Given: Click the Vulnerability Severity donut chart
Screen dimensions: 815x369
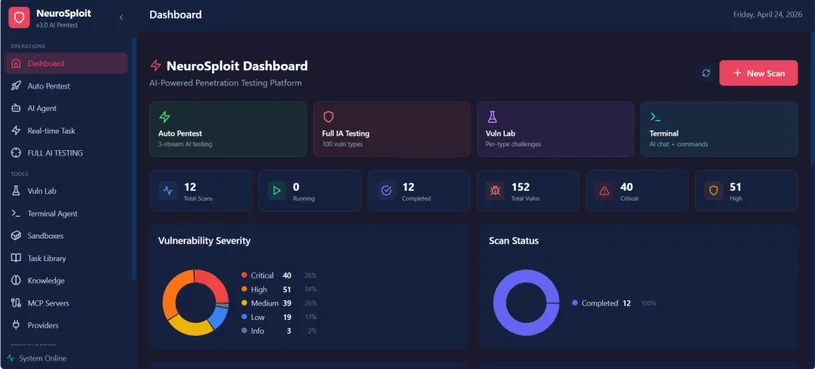Looking at the screenshot, I should pos(195,302).
